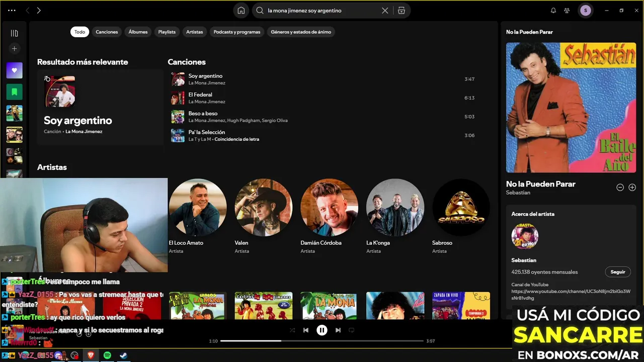Image resolution: width=644 pixels, height=362 pixels.
Task: Open the three-dot app menu
Action: click(12, 10)
